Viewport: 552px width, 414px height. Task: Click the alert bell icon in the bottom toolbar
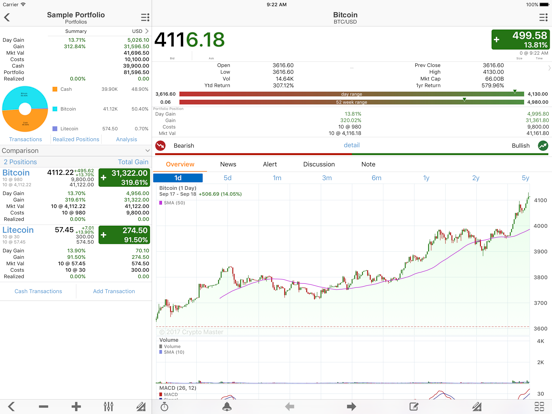(227, 407)
